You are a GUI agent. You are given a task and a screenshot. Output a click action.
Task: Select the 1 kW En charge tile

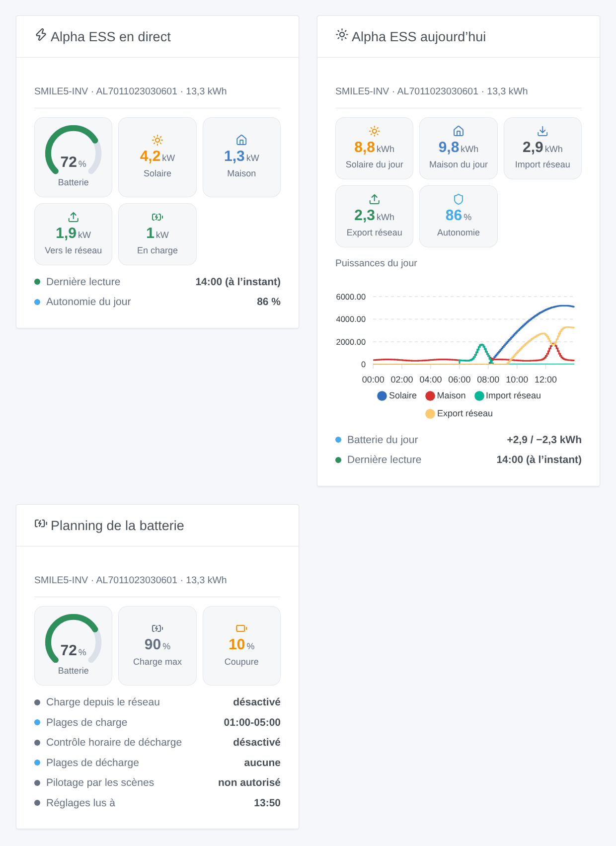[157, 234]
